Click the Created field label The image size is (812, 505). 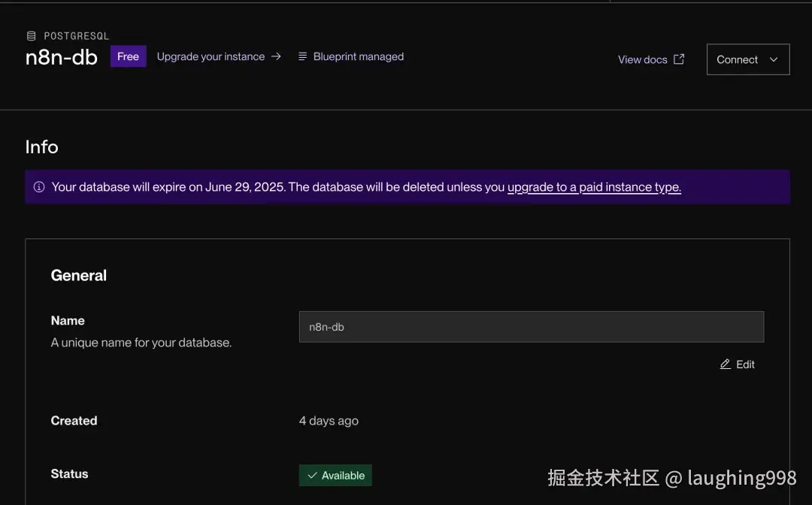tap(74, 421)
